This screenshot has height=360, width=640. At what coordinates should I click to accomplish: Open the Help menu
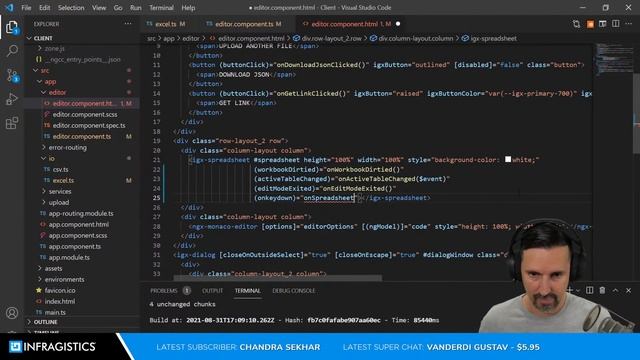188,7
